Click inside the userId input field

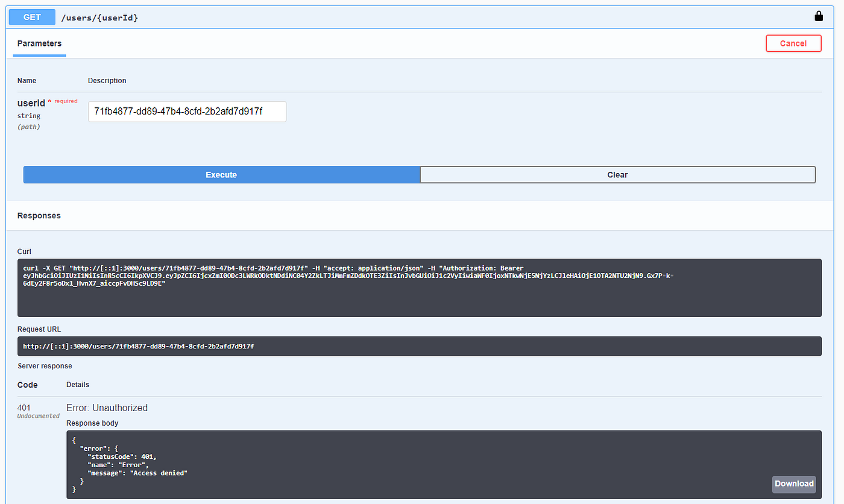tap(187, 112)
